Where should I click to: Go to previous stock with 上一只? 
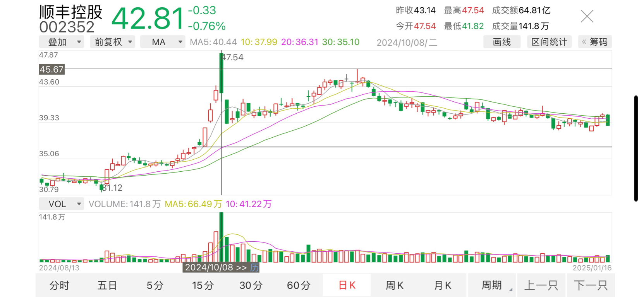[541, 285]
